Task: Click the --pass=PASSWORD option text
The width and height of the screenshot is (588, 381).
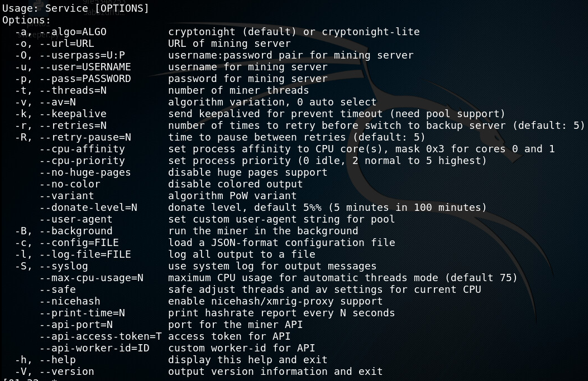Action: 85,79
